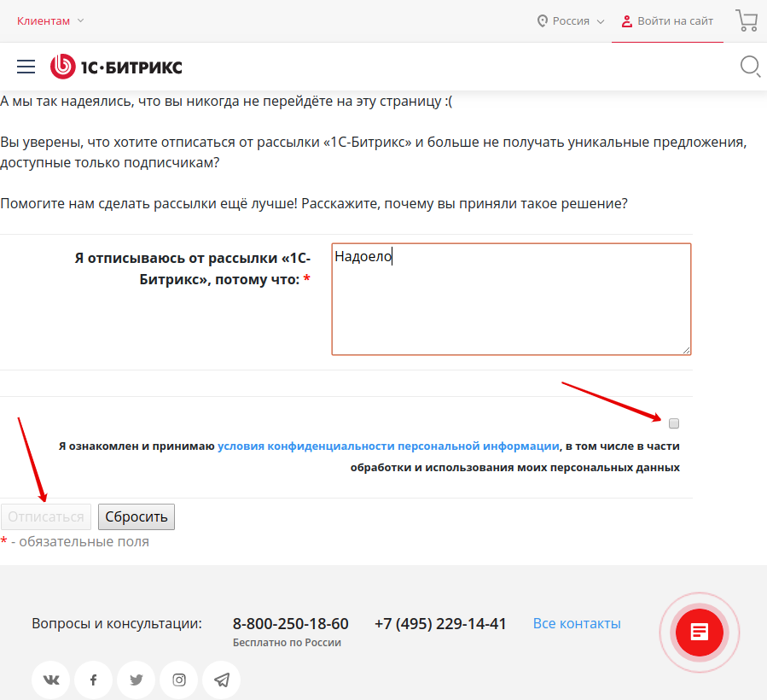Open the Россия region selector

point(571,21)
